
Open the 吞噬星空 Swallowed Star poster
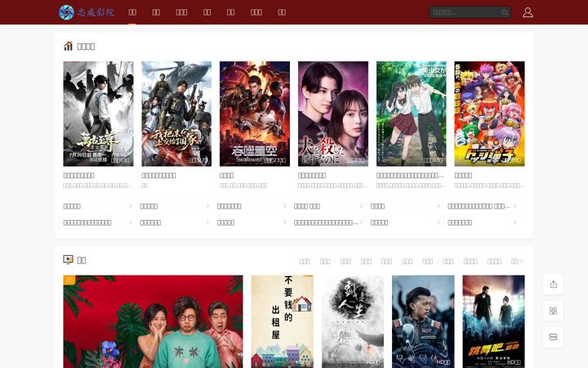pyautogui.click(x=255, y=114)
